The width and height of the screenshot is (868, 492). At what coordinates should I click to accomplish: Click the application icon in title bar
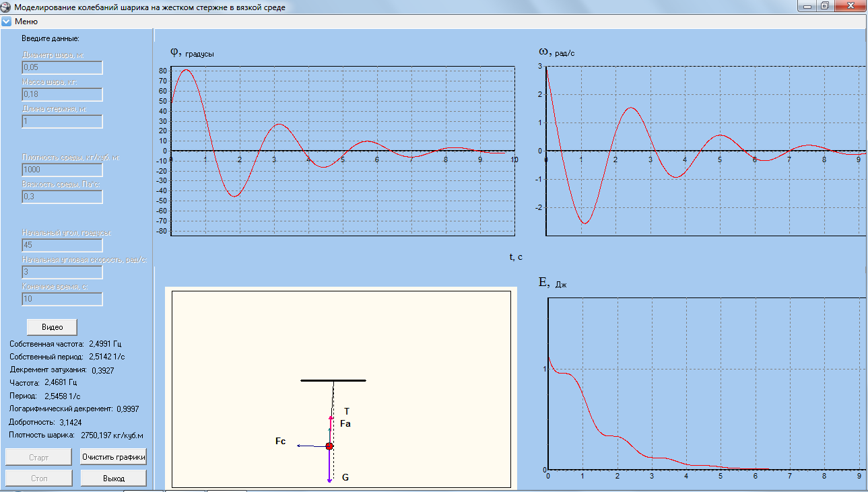click(x=6, y=7)
